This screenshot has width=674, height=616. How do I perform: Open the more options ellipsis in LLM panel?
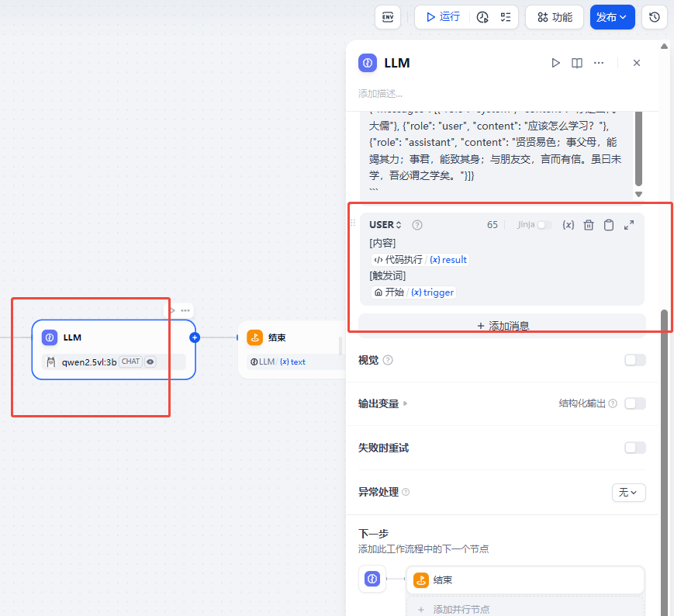598,63
